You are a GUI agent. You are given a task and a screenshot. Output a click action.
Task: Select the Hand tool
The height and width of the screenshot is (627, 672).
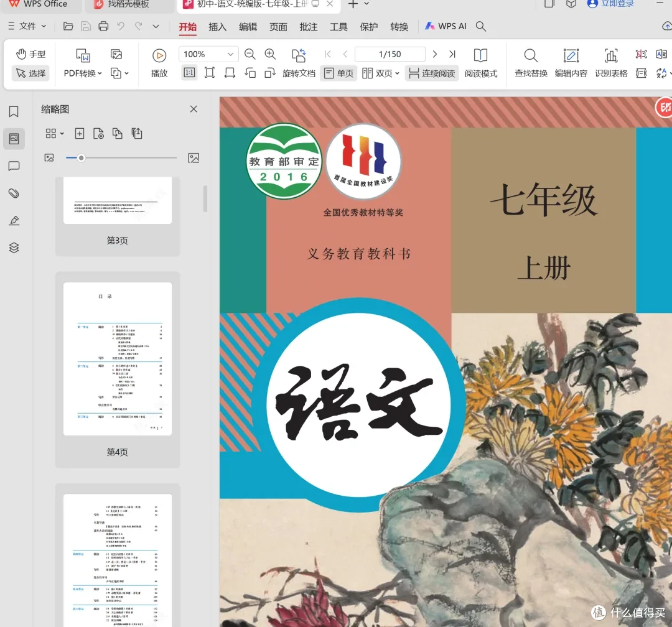[x=30, y=54]
